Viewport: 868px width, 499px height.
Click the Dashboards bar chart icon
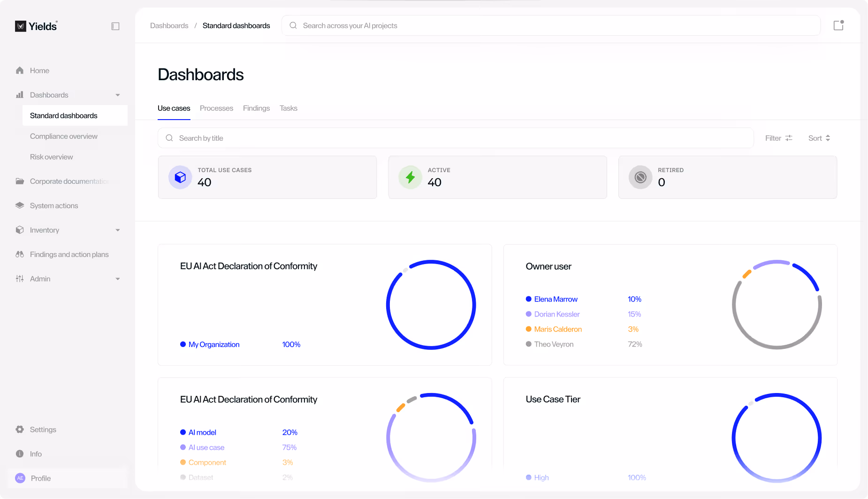(20, 95)
